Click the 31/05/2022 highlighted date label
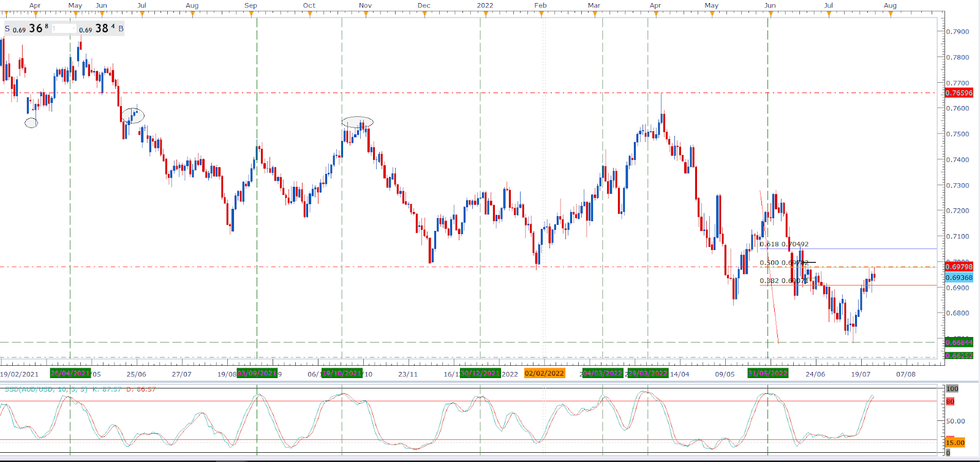Screen dimensions: 980x462 tap(768, 373)
